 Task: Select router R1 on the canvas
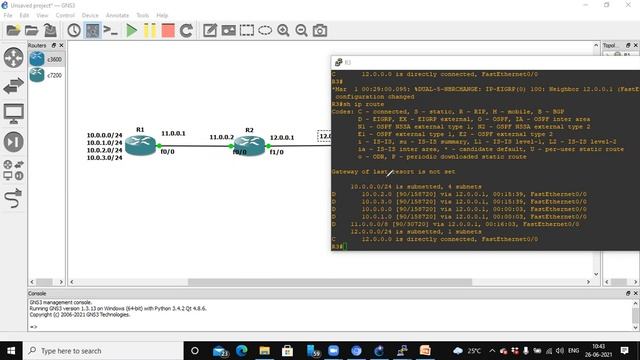click(x=140, y=145)
